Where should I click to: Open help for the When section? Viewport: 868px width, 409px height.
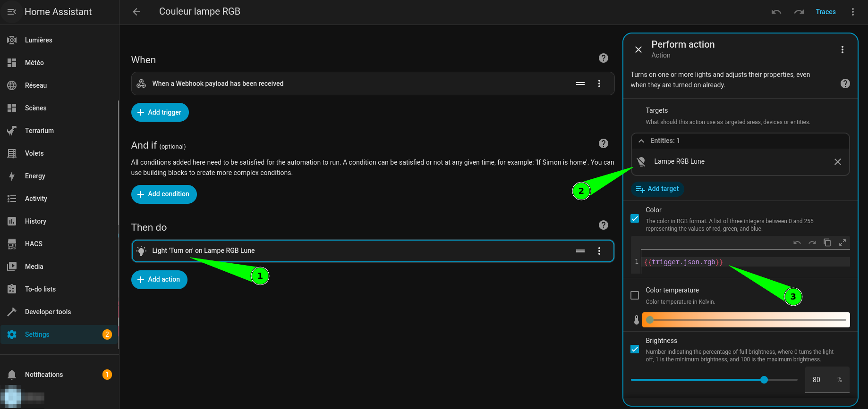coord(603,58)
